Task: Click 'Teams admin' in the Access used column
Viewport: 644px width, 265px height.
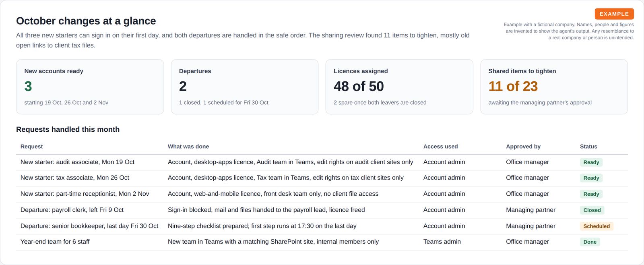Action: [442, 242]
